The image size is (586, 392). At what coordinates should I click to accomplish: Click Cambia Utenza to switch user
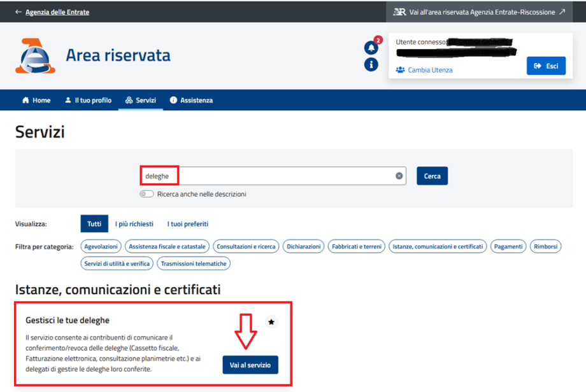[x=430, y=70]
